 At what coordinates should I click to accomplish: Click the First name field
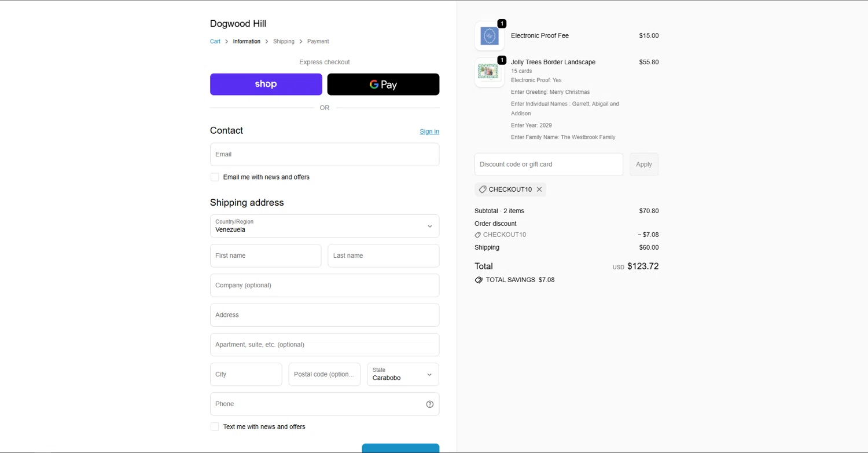coord(265,256)
